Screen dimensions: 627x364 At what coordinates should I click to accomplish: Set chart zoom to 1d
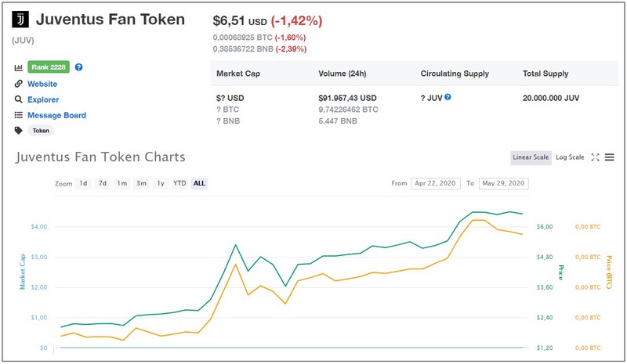[x=83, y=183]
